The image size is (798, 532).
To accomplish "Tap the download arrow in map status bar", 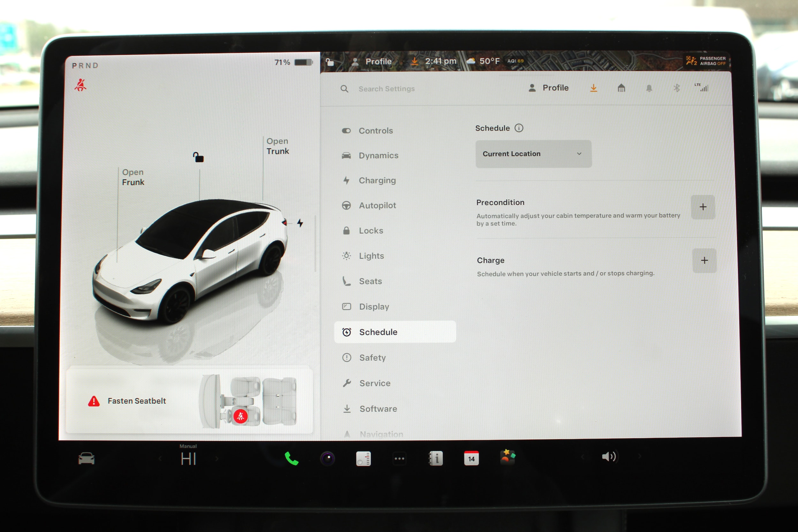I will pos(414,61).
